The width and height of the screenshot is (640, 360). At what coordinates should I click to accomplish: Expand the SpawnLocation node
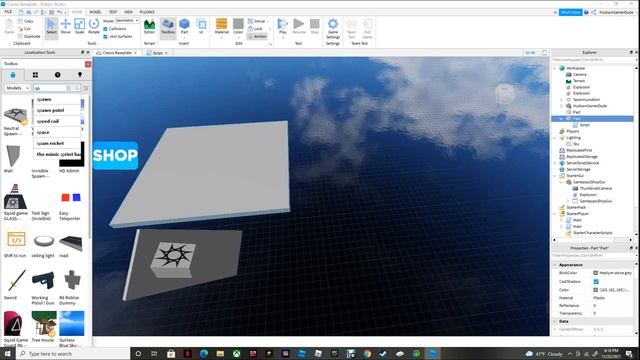(x=561, y=100)
